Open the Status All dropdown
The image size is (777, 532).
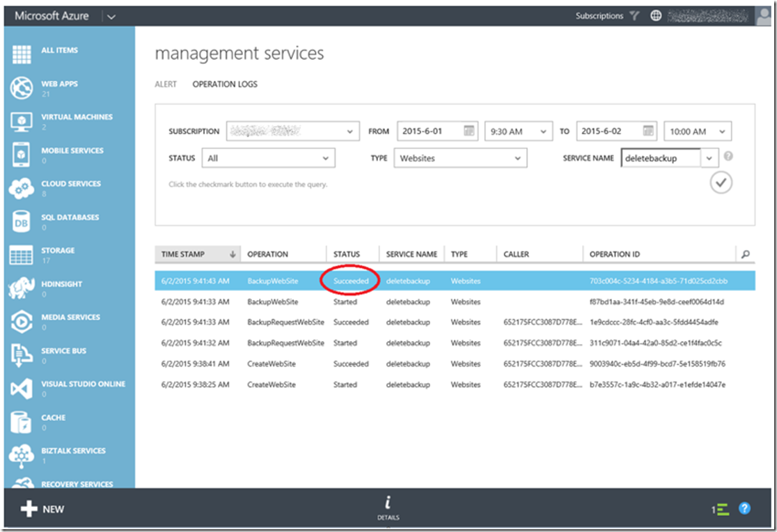coord(268,158)
